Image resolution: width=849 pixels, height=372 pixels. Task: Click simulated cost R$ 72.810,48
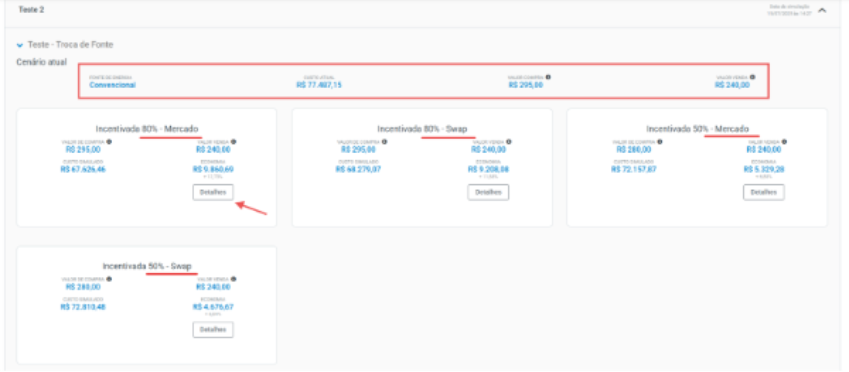(83, 307)
